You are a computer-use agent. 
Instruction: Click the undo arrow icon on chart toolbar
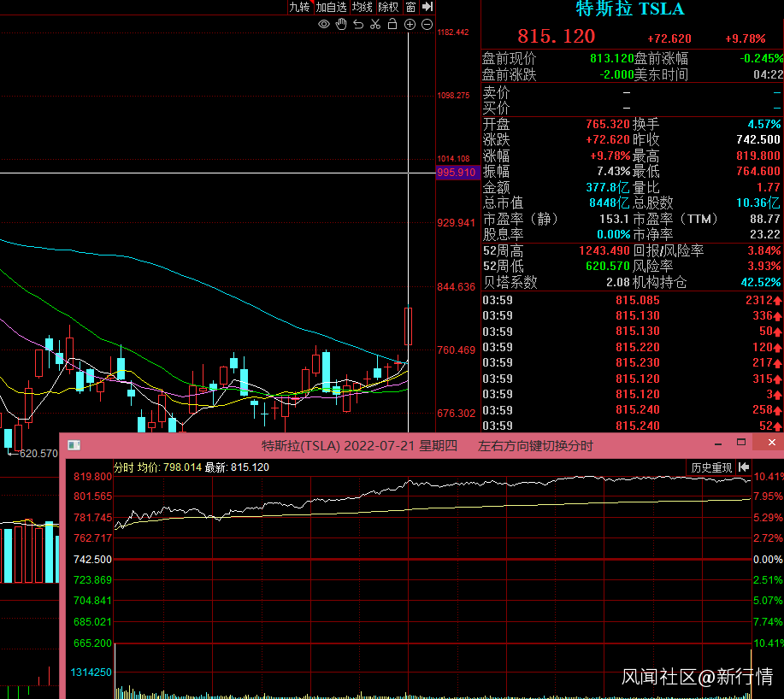click(358, 24)
